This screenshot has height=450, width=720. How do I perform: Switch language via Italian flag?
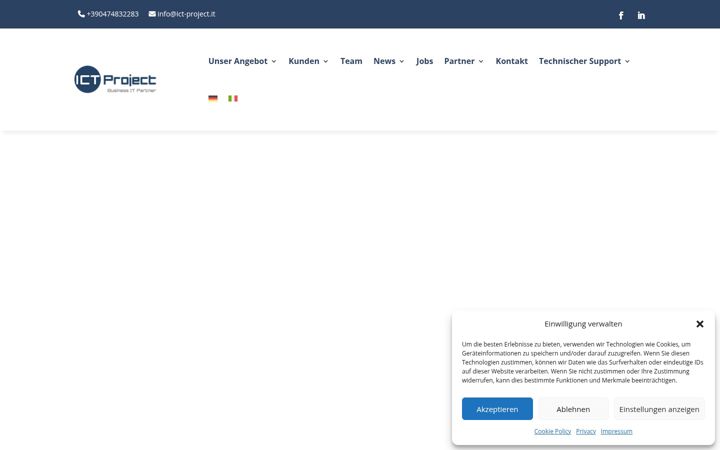point(233,98)
